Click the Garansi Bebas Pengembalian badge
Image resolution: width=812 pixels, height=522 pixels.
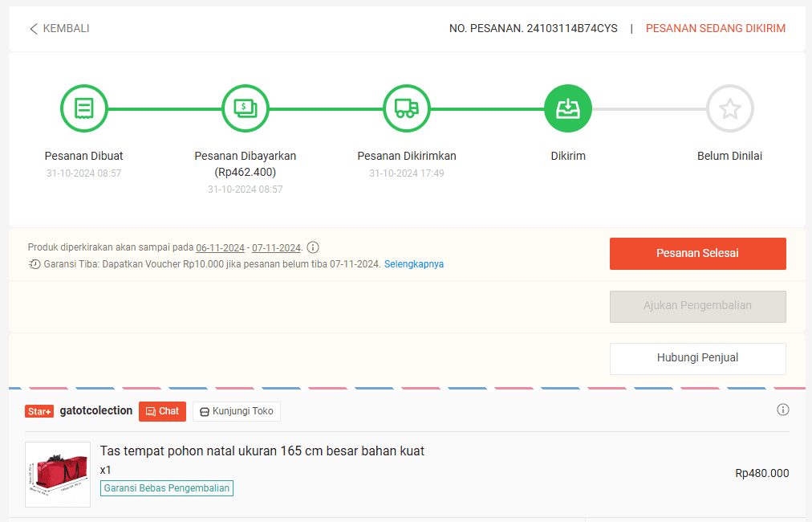[167, 488]
